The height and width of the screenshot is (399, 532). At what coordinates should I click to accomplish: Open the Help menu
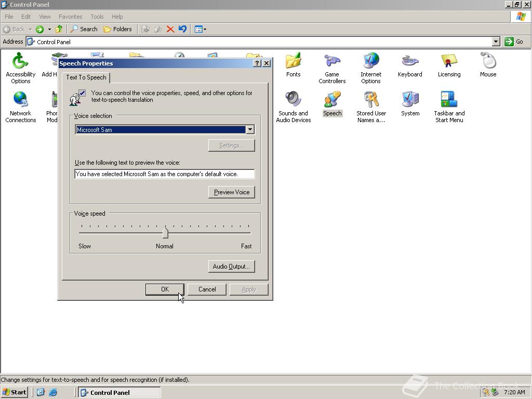[x=117, y=17]
